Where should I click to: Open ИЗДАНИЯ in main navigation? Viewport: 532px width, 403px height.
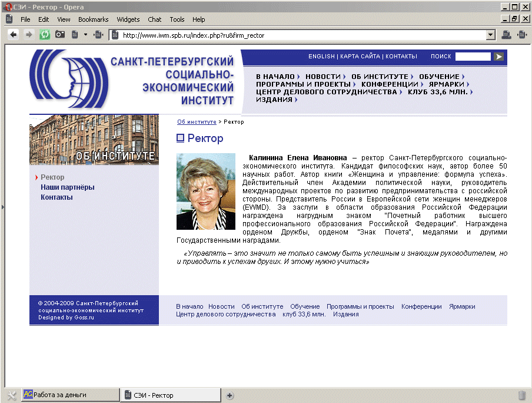(274, 100)
